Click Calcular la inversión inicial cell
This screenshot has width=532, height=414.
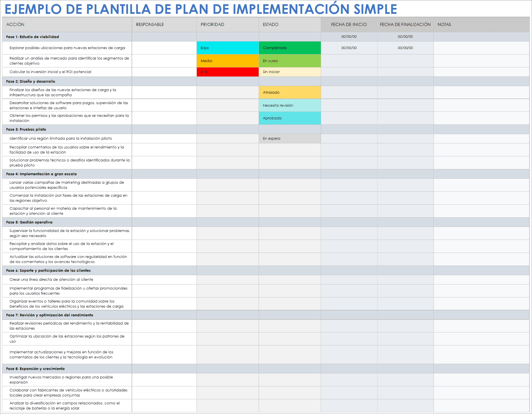[67, 72]
